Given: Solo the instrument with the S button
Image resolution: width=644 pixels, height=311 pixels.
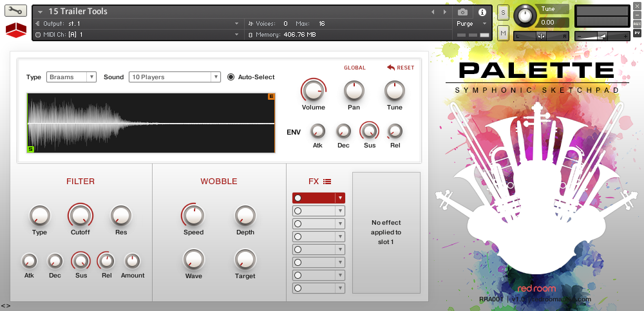Looking at the screenshot, I should [503, 12].
